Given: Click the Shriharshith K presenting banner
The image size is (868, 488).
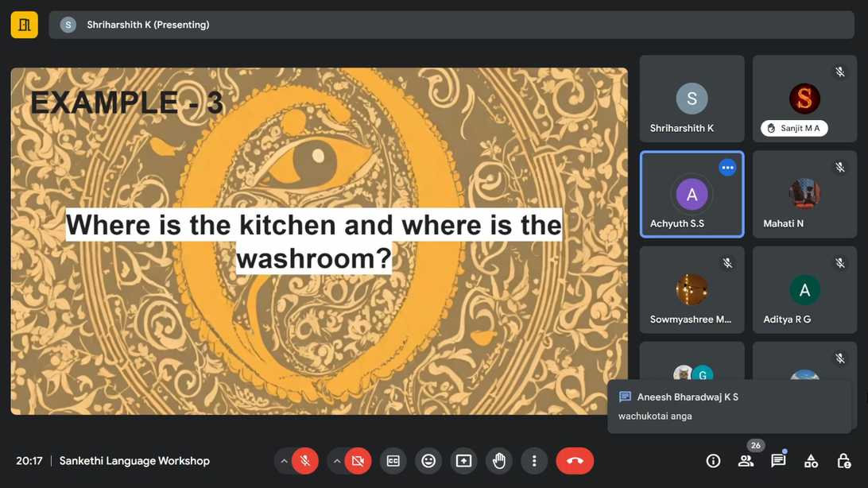Looking at the screenshot, I should pos(451,25).
